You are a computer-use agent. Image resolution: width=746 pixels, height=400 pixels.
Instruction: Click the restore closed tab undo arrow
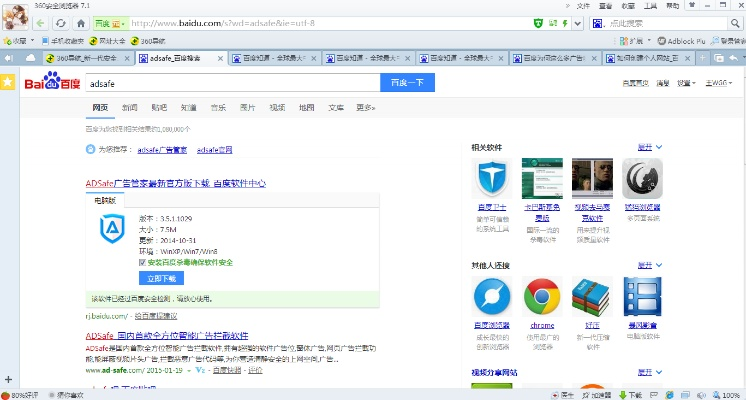734,58
